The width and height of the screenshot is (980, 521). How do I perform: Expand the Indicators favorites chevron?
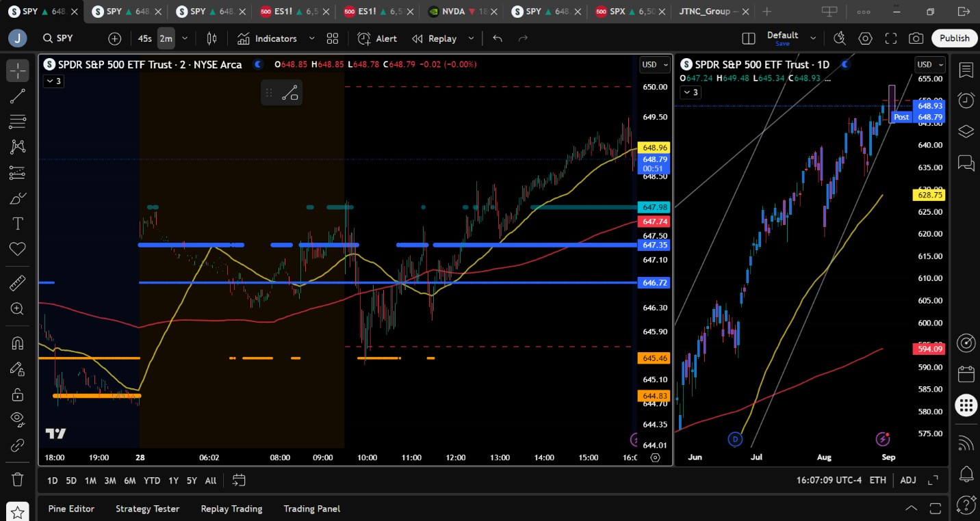tap(312, 38)
